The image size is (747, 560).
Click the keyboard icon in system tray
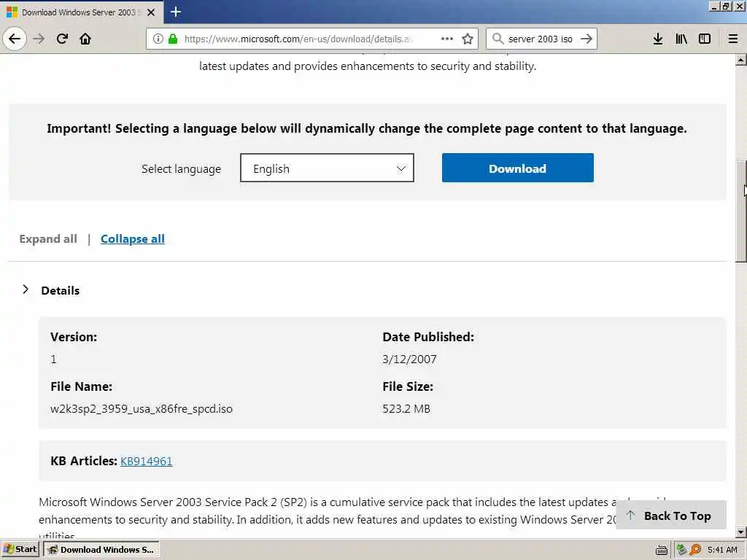pyautogui.click(x=661, y=550)
